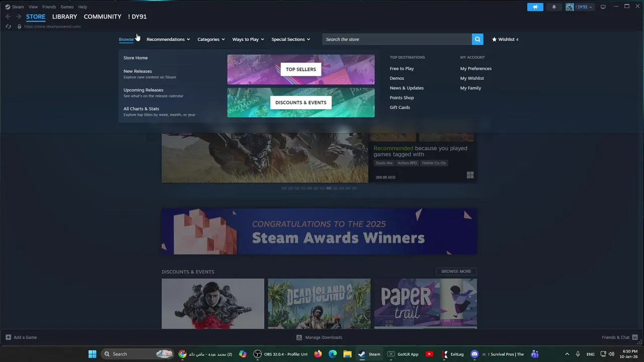The image size is (644, 362).
Task: Expand the Recommendations dropdown
Action: pyautogui.click(x=168, y=39)
